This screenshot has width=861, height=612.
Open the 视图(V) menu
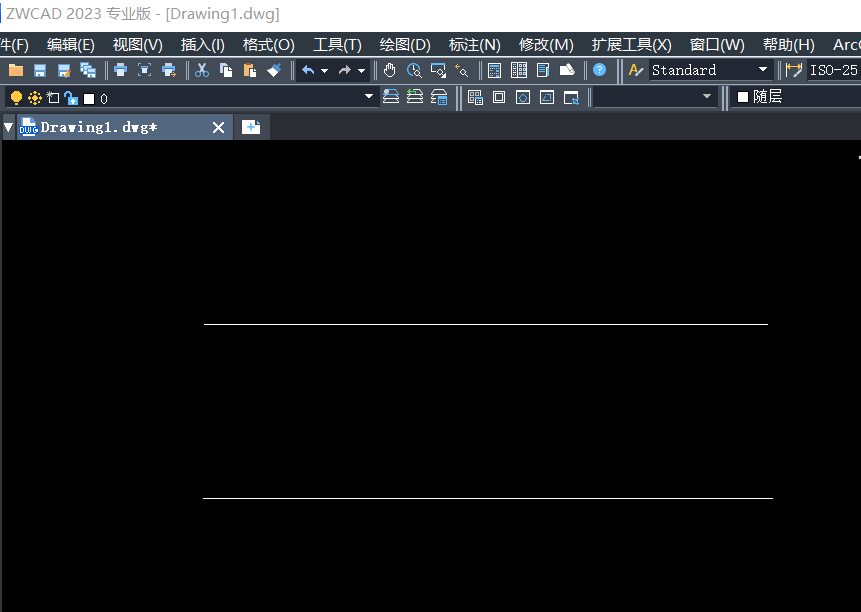[x=138, y=44]
